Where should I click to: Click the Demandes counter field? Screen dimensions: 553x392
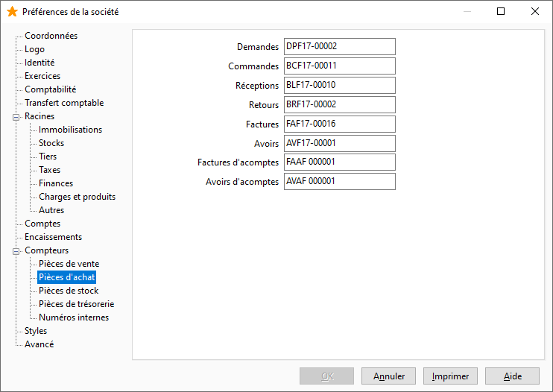pos(340,46)
